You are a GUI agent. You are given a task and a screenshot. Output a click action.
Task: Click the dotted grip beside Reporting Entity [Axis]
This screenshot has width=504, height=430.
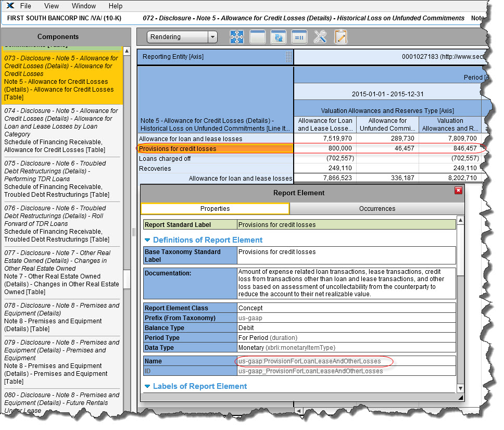point(288,57)
